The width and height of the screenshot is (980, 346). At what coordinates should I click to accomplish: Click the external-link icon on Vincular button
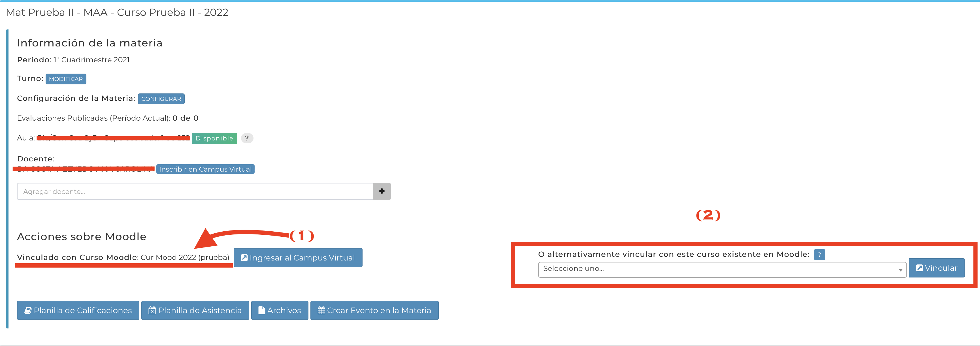(x=919, y=268)
